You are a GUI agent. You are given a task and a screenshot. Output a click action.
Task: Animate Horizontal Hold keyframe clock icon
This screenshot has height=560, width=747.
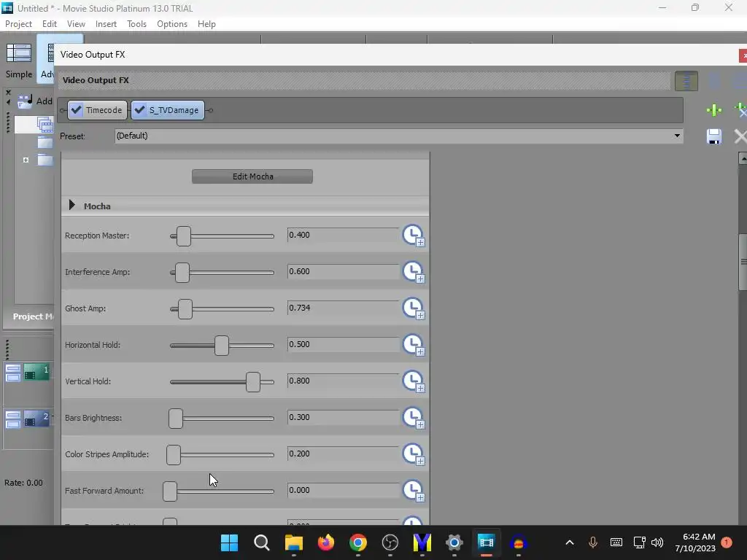(x=414, y=345)
